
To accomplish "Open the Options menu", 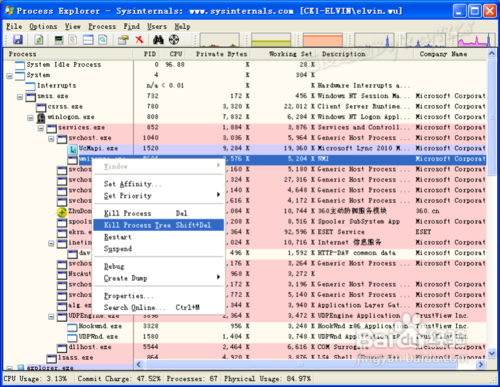I will click(x=43, y=26).
